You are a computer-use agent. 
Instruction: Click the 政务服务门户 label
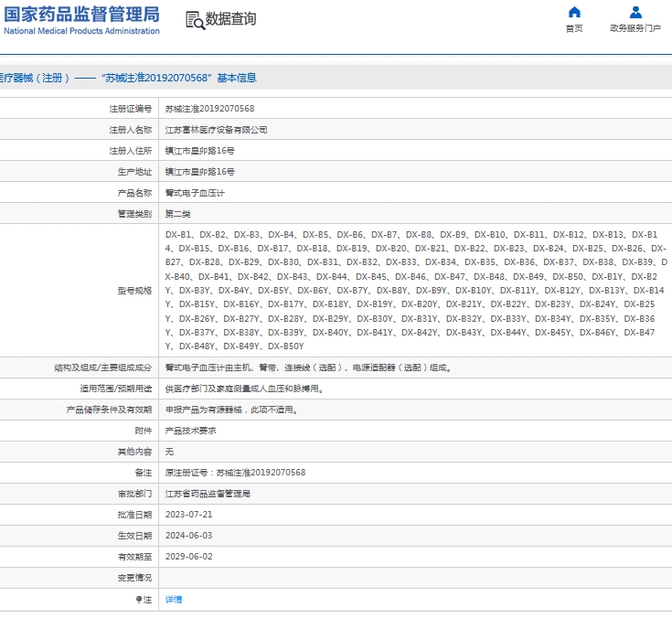635,28
